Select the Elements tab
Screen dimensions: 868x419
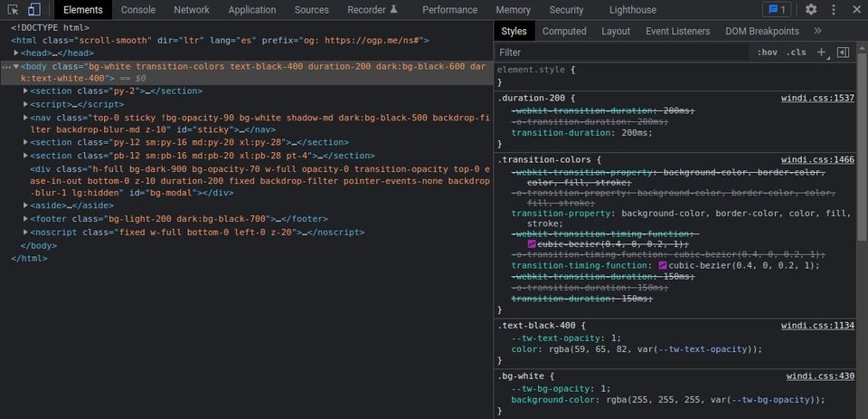[83, 10]
